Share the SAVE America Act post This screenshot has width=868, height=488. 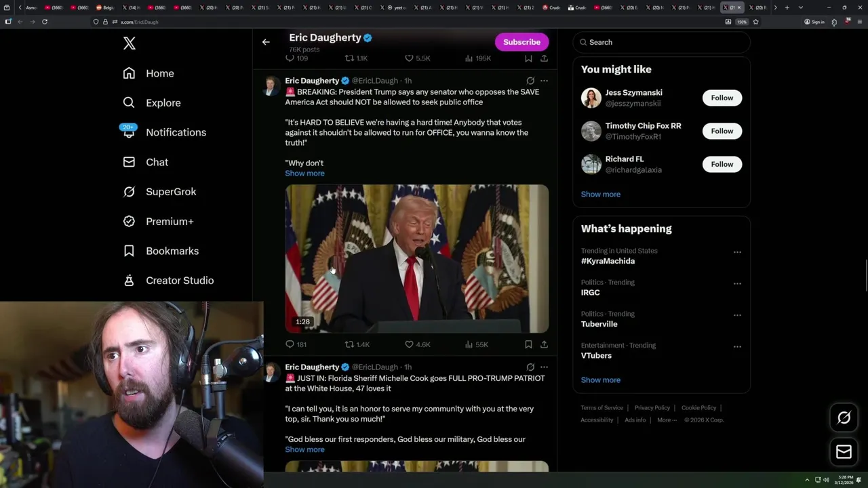tap(544, 344)
